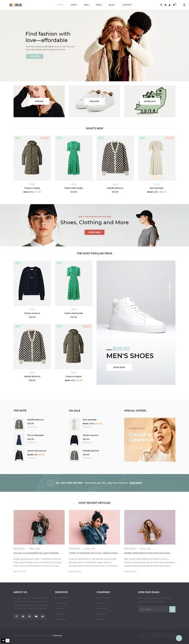
Task: Click the email newsletter input field
Action: tap(153, 609)
